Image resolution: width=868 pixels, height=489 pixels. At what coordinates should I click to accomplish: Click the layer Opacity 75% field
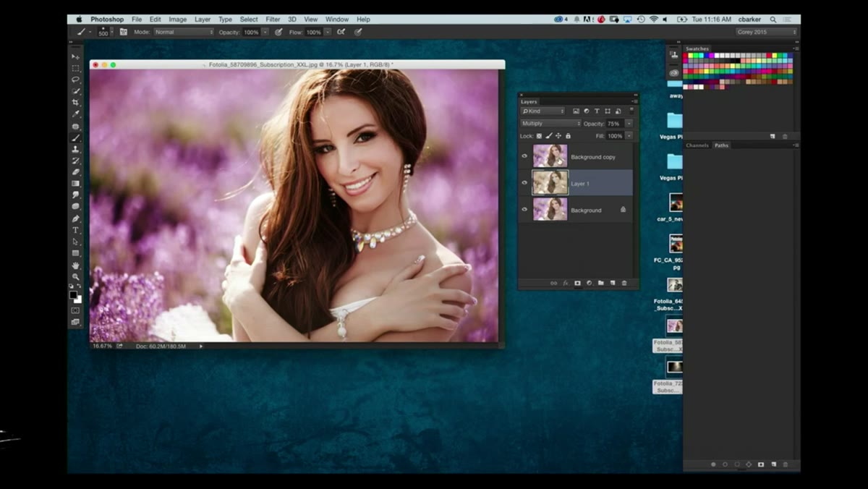tap(615, 124)
